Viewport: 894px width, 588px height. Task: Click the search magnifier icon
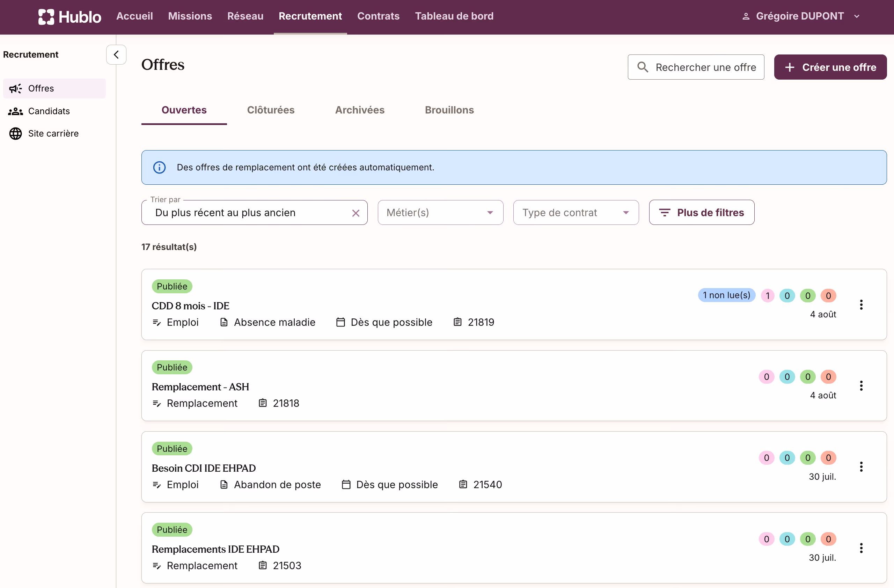(x=643, y=67)
